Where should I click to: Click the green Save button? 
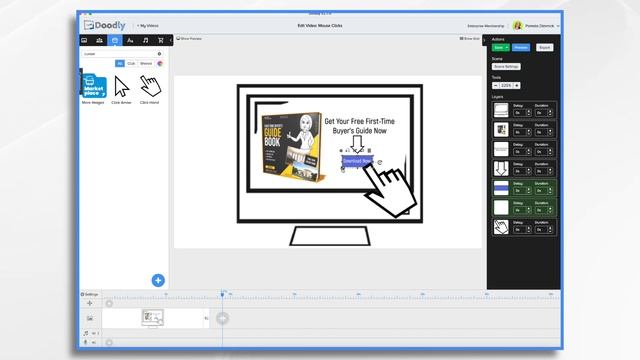pyautogui.click(x=498, y=47)
